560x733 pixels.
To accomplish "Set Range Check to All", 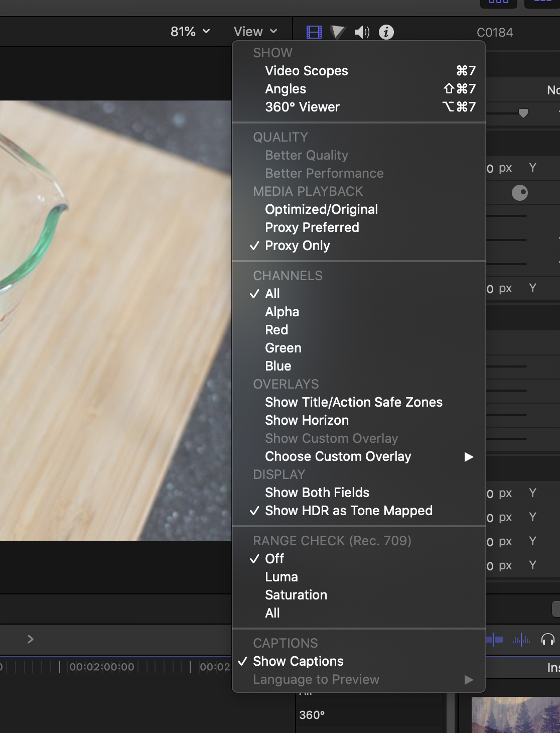I will (359, 613).
